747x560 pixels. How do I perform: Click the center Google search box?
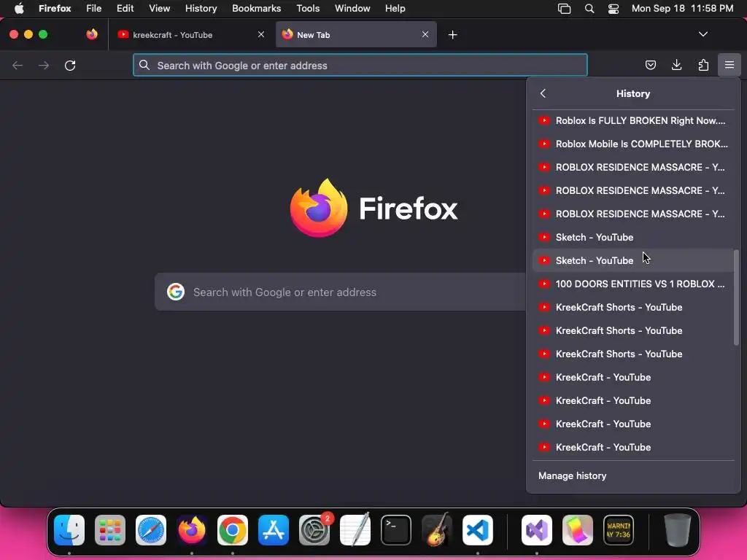tap(340, 292)
